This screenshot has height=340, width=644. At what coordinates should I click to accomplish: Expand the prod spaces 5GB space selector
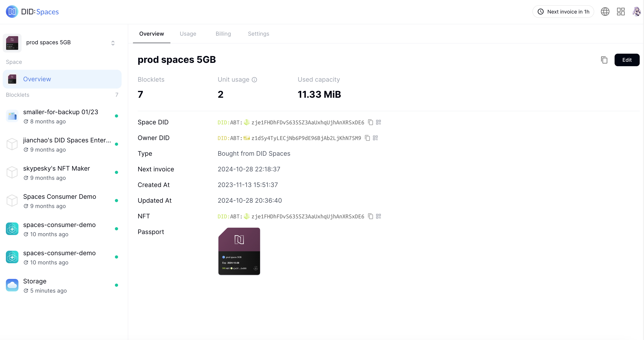(x=113, y=43)
